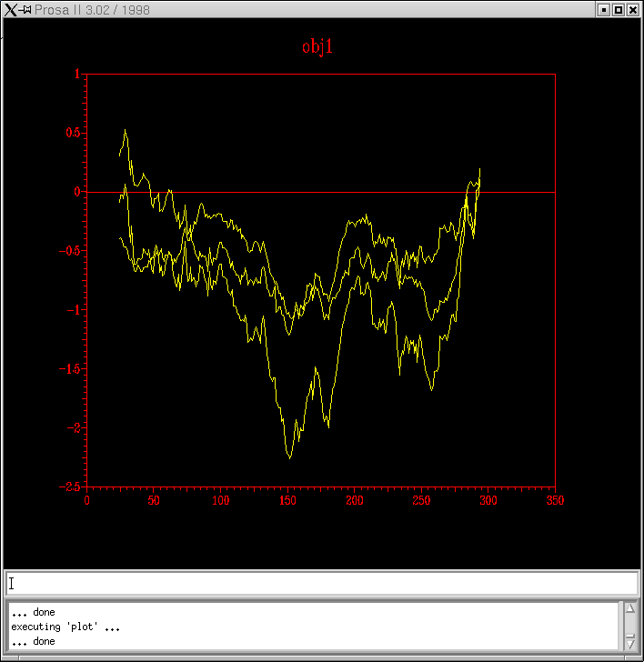Close the Prosa II window
The width and height of the screenshot is (644, 662).
pos(633,10)
